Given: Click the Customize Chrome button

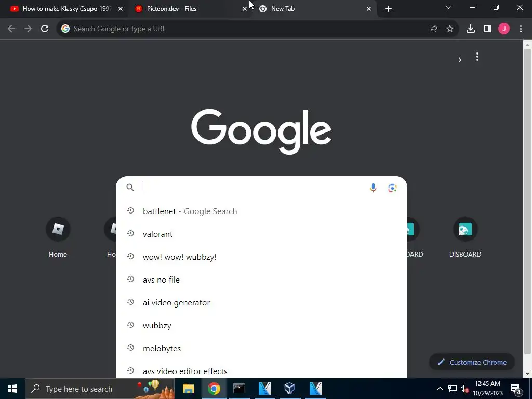Looking at the screenshot, I should click(472, 362).
